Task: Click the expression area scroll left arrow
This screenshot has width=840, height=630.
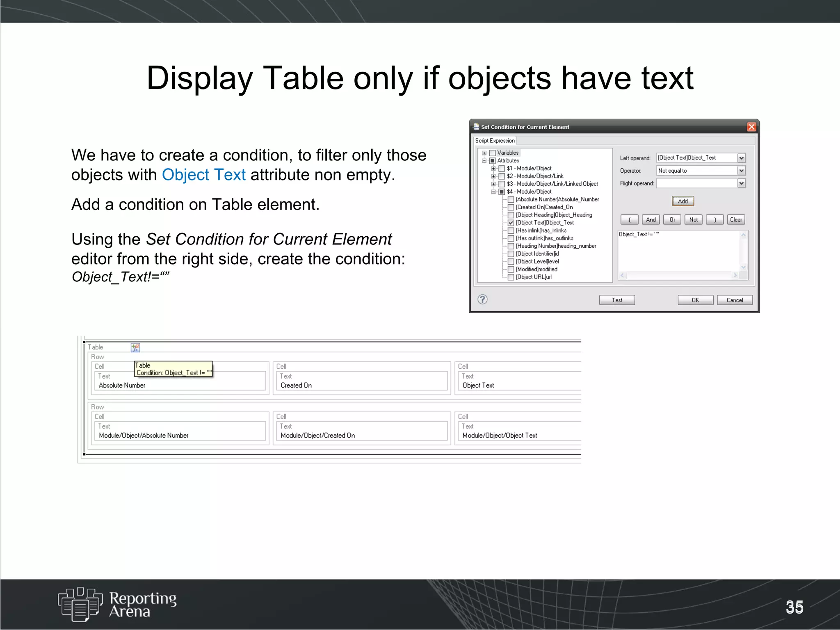Action: pos(623,276)
